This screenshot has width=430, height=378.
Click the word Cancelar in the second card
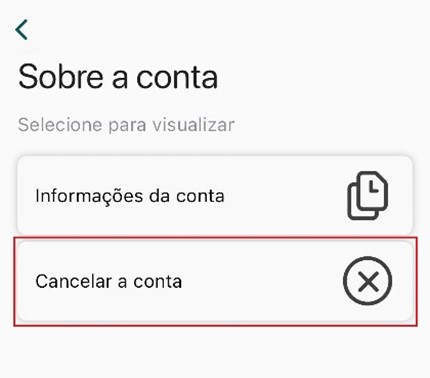click(73, 281)
